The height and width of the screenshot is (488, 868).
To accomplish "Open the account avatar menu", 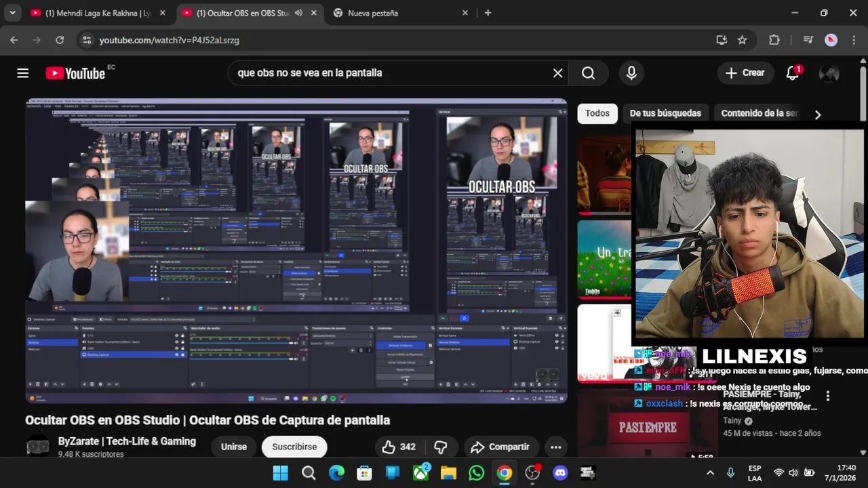I will coord(829,73).
